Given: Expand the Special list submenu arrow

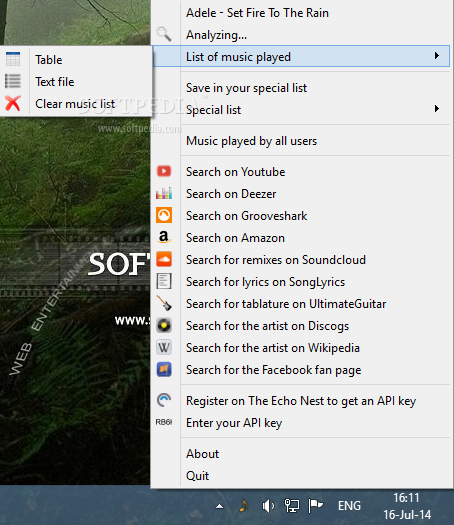Looking at the screenshot, I should tap(437, 108).
